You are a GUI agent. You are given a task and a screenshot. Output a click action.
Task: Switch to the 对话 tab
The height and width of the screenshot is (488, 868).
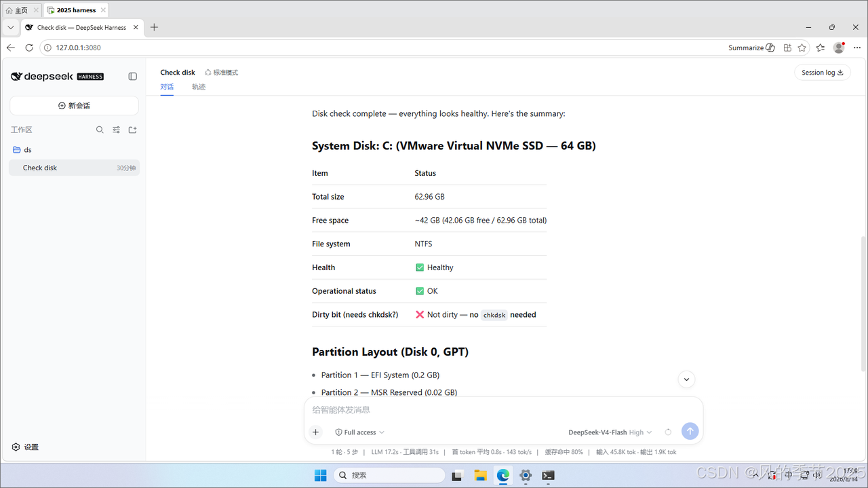click(167, 87)
